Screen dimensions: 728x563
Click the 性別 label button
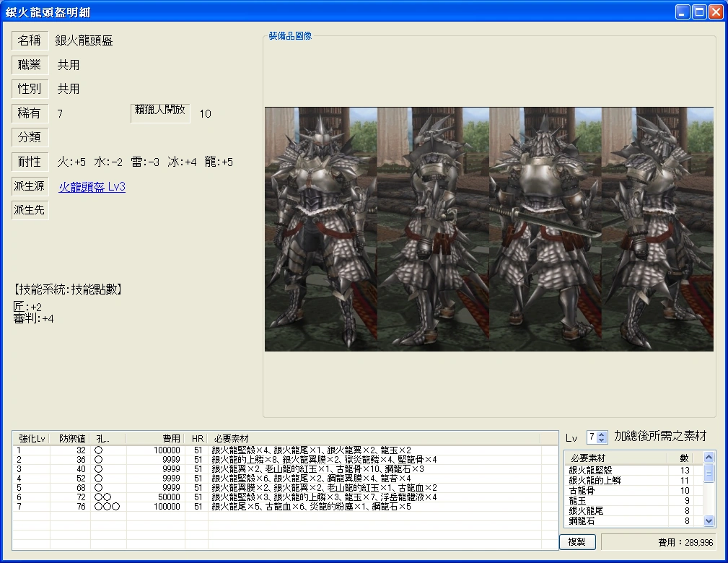pyautogui.click(x=30, y=89)
